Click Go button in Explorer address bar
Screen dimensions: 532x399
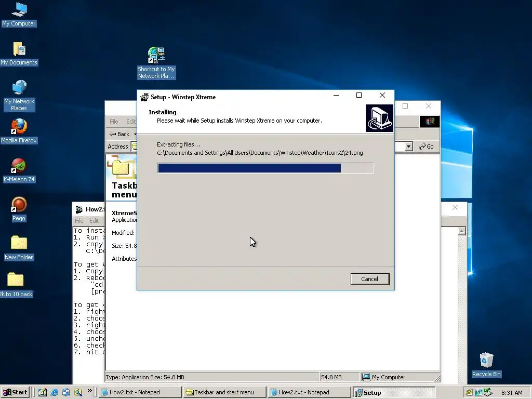pyautogui.click(x=427, y=147)
